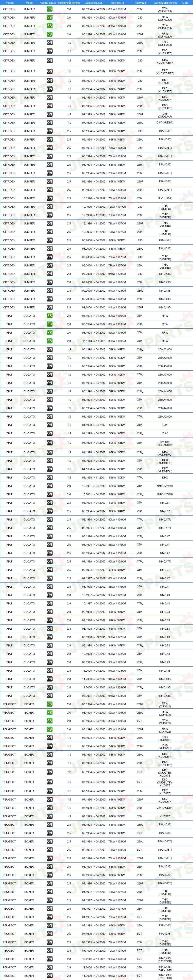Click diesel ON icon for Citroen Jumper THZ (DJ5T)
This screenshot has height=980, width=193.
pos(49,198)
